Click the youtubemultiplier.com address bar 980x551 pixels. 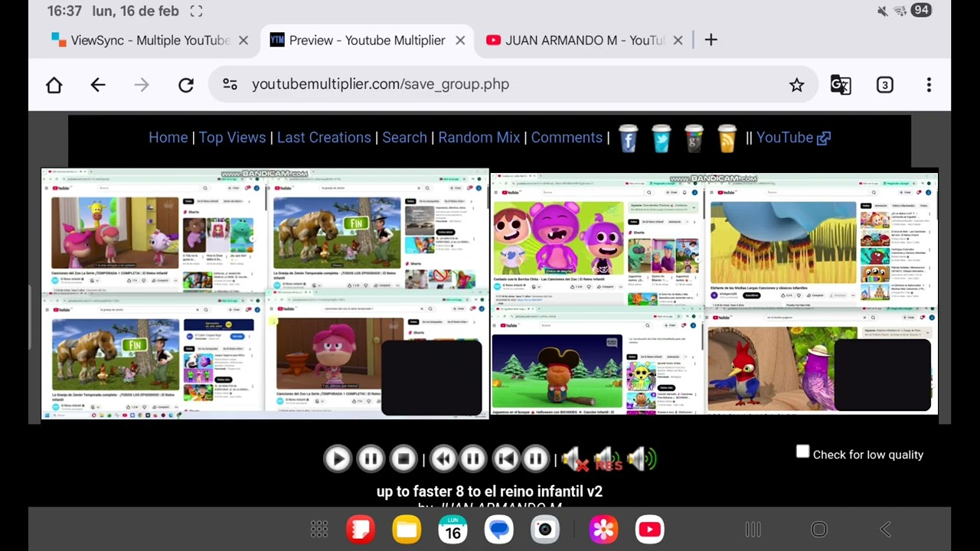tap(513, 84)
